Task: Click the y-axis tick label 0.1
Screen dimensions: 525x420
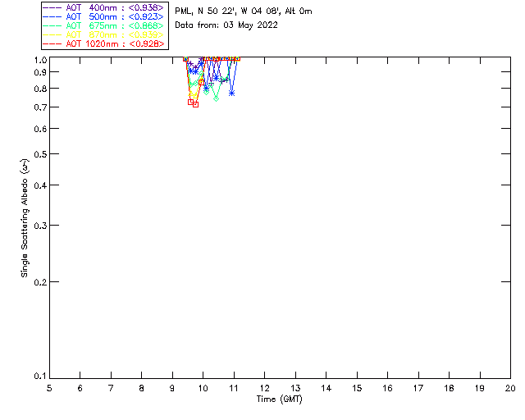Action: [40, 377]
